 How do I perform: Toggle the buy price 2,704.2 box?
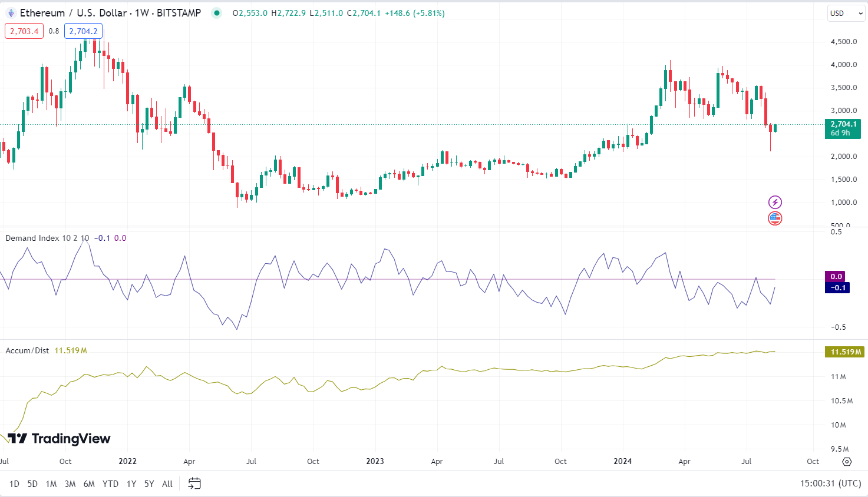point(83,31)
